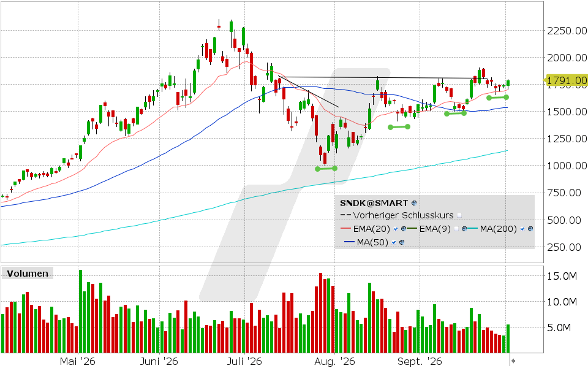Viewport: 588px width, 368px height.
Task: Click the EMA(20) legend label
Action: tap(371, 229)
